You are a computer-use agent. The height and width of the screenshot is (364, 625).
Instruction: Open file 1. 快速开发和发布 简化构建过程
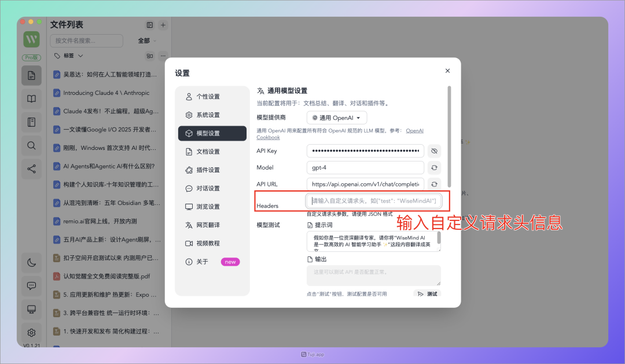click(x=107, y=332)
